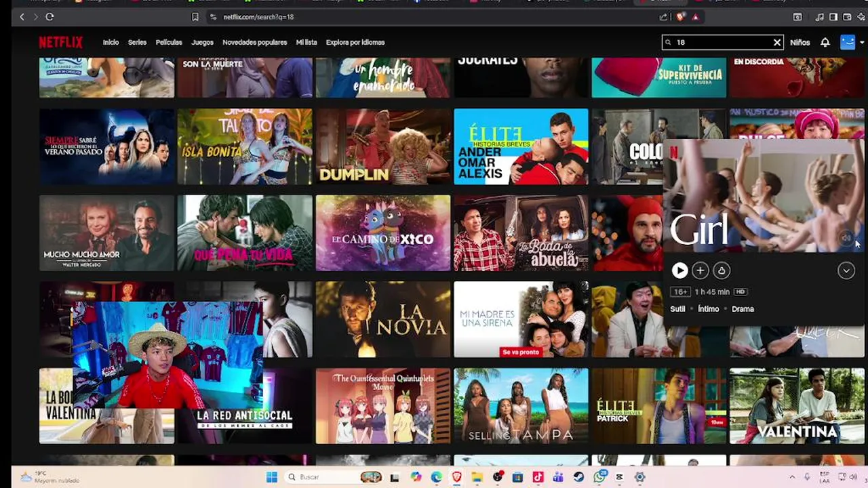Open Microsoft Edge from the taskbar
868x488 pixels.
[436, 477]
